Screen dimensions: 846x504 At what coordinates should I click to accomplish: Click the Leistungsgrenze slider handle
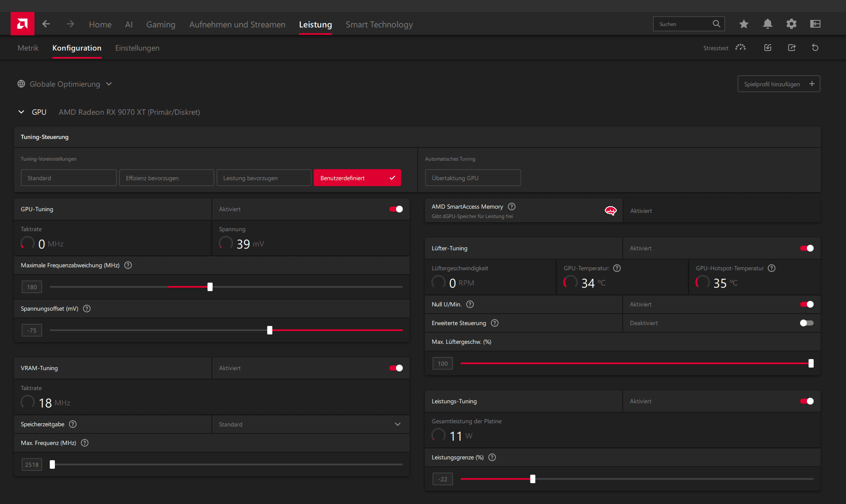coord(533,479)
